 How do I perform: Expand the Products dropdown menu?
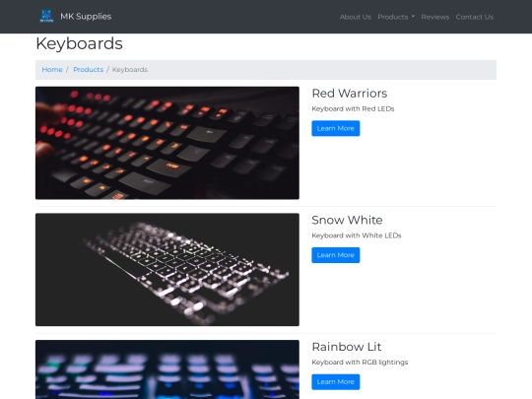pyautogui.click(x=396, y=17)
